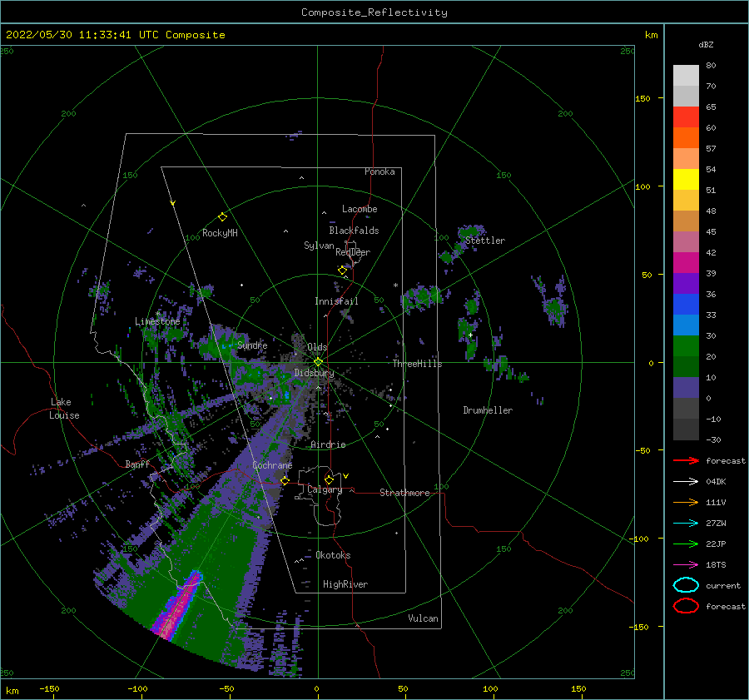Click the yellow radar site marker near Didsbury
749x700 pixels.
[318, 362]
